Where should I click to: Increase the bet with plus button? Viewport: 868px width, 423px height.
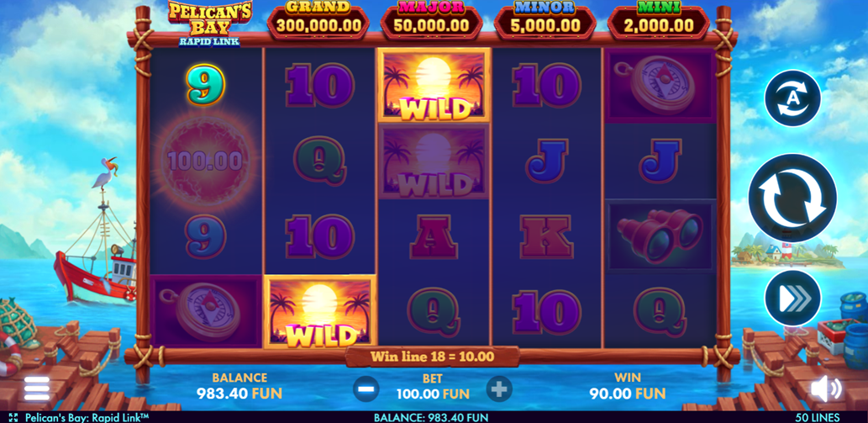coord(499,389)
